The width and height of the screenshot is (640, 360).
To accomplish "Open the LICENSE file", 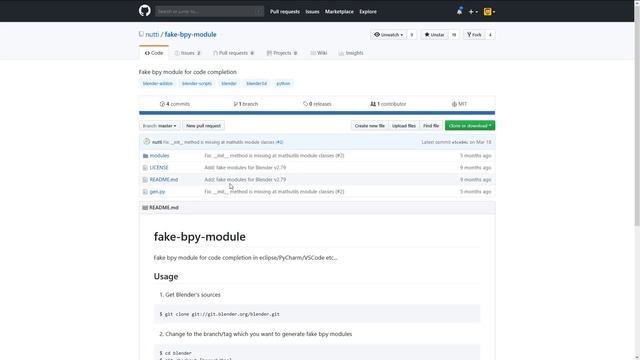I will (159, 168).
